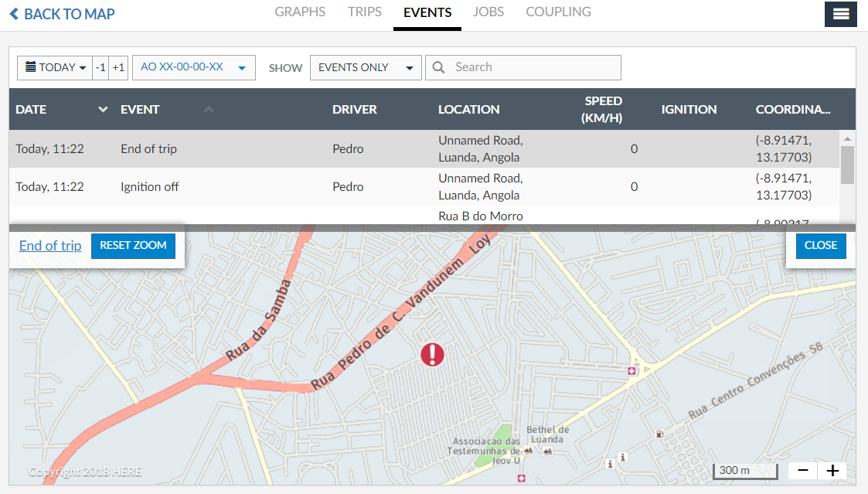This screenshot has width=868, height=494.
Task: Click into the Search input field
Action: click(533, 67)
